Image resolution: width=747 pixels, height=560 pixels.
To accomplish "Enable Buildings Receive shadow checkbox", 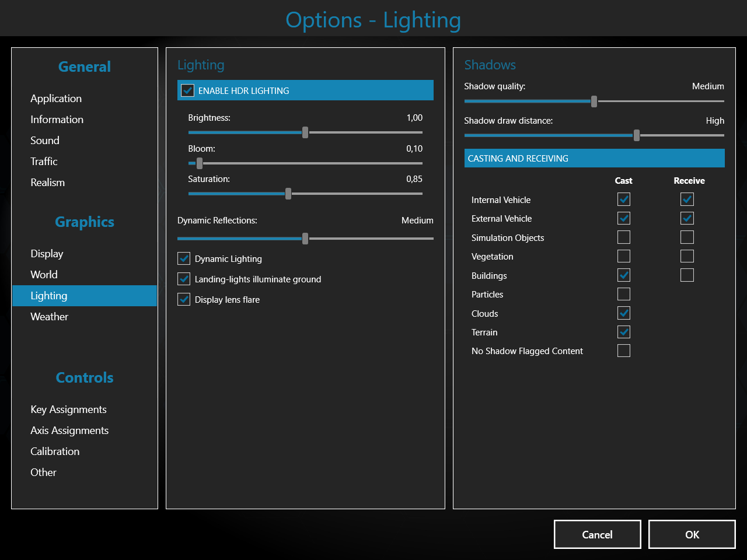I will [x=687, y=275].
